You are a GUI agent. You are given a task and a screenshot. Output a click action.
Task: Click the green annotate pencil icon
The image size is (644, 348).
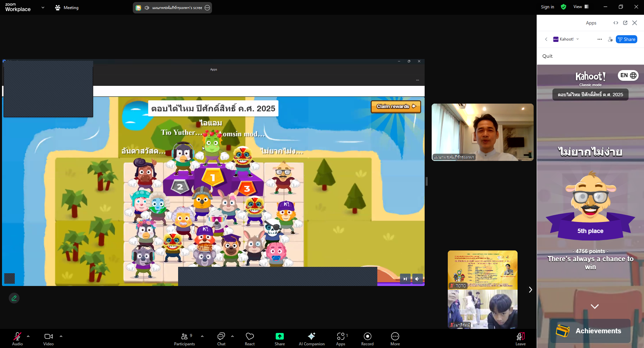pyautogui.click(x=14, y=298)
